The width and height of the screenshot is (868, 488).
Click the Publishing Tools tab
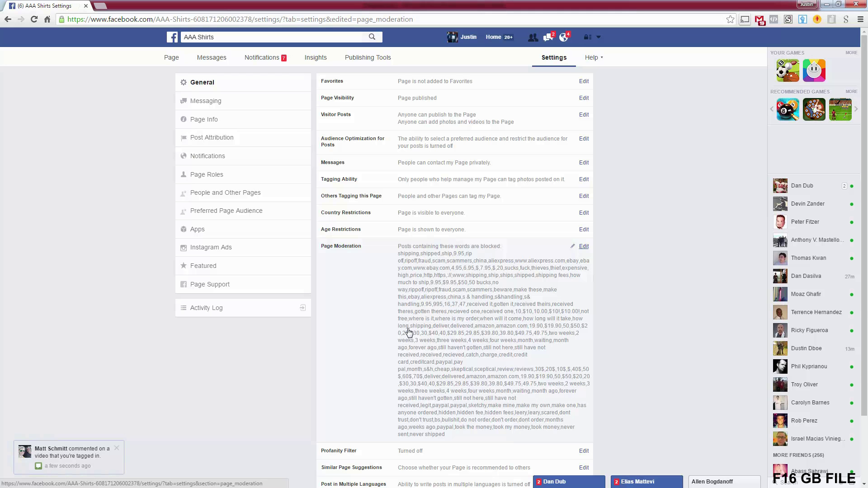(368, 56)
